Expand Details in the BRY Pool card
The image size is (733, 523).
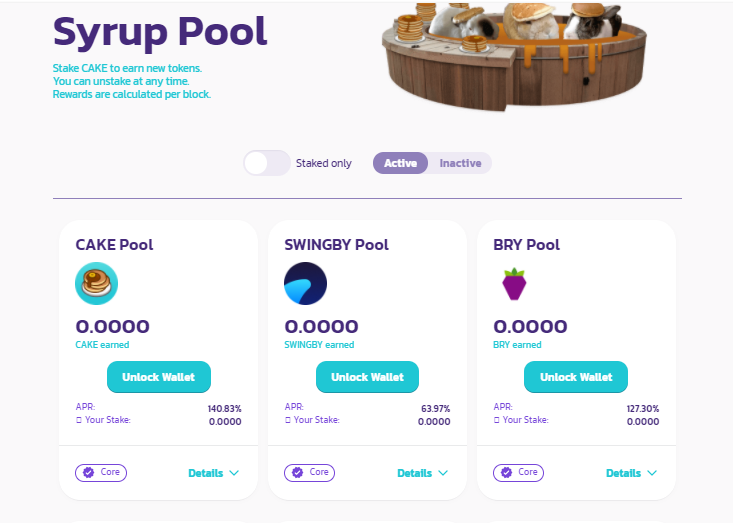632,473
